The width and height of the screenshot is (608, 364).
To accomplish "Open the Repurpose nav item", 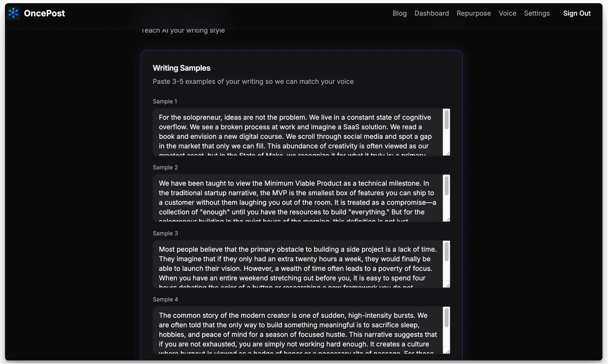I will [474, 13].
